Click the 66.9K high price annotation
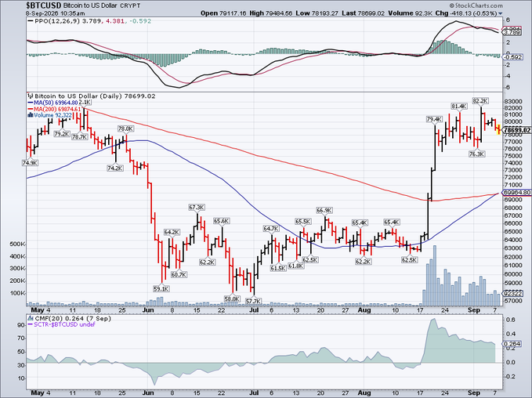This screenshot has height=398, width=532. pos(324,211)
